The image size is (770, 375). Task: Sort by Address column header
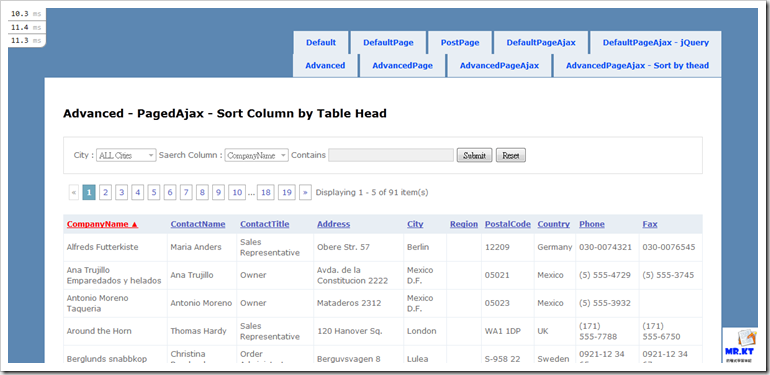coord(333,224)
